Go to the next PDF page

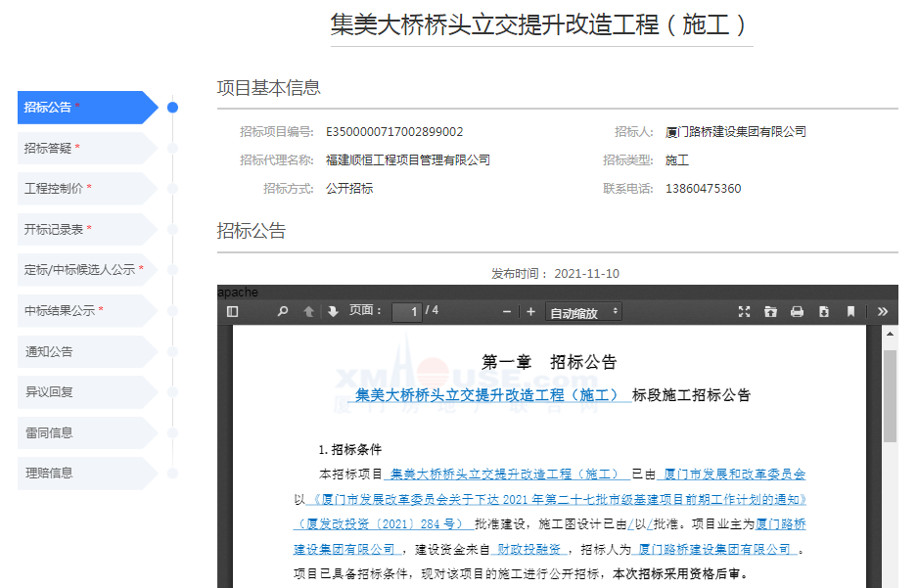(x=333, y=312)
